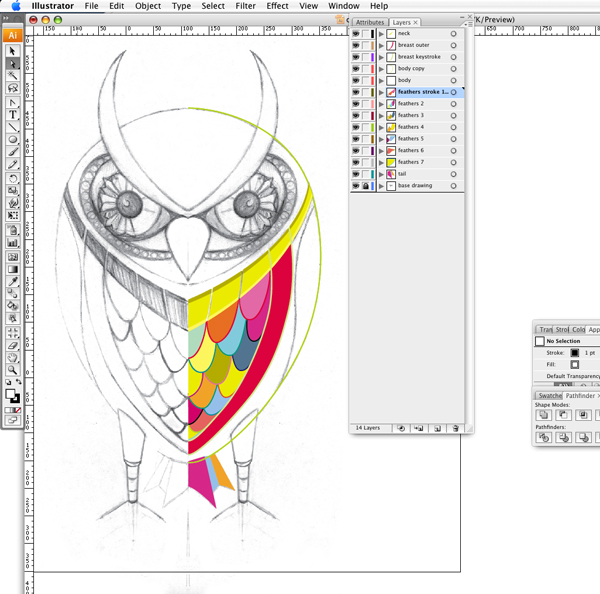Choose the Lasso tool
The height and width of the screenshot is (594, 600).
pyautogui.click(x=13, y=88)
